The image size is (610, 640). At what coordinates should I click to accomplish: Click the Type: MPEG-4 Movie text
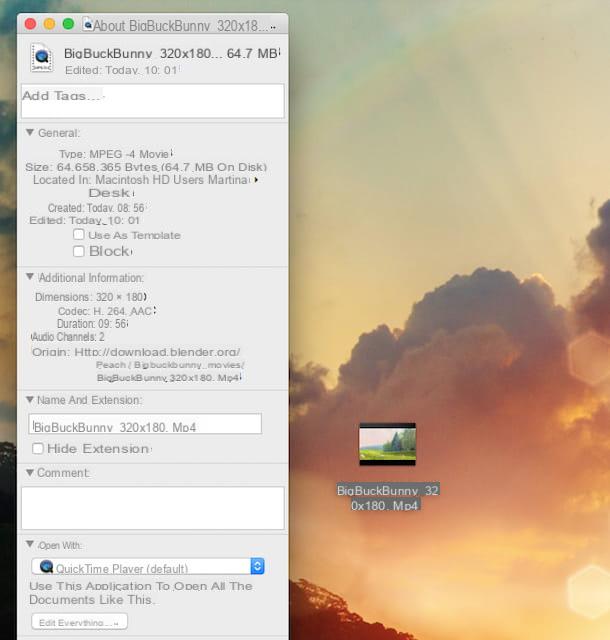click(x=114, y=154)
